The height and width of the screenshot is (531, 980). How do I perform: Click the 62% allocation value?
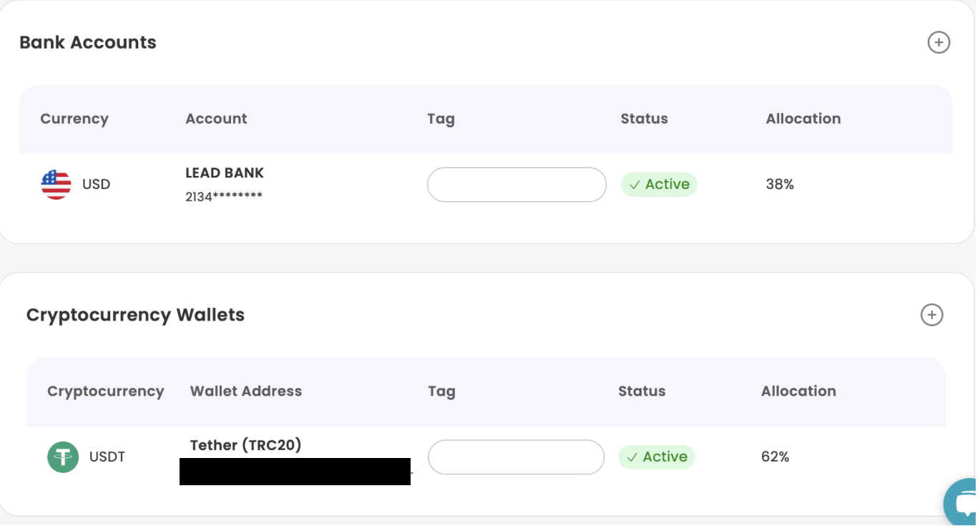775,457
